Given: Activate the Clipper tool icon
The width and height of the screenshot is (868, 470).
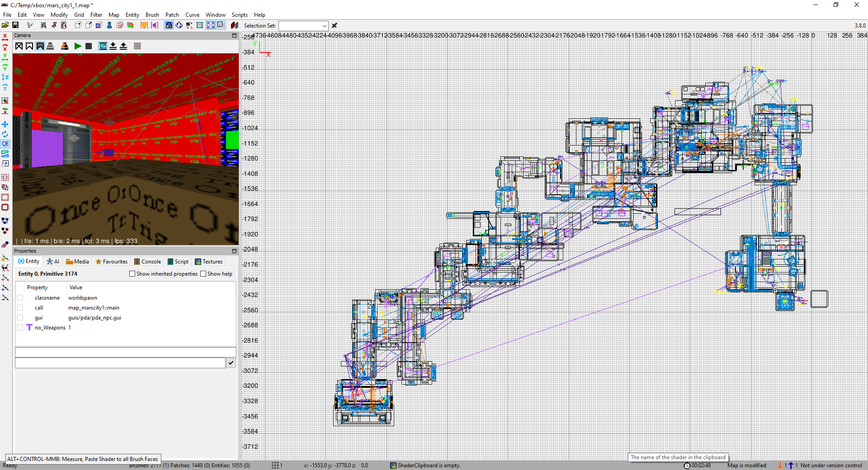Looking at the screenshot, I should click(5, 154).
